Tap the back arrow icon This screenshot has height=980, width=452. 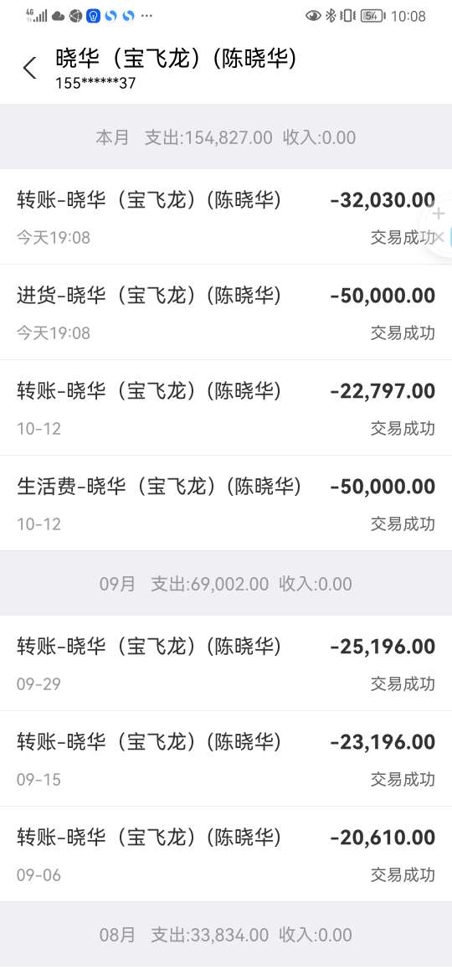point(29,68)
